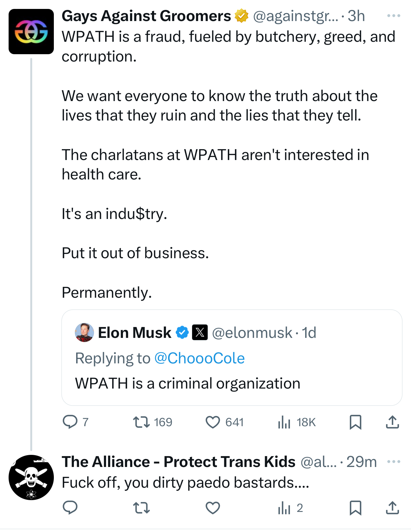This screenshot has height=532, width=411.
Task: Click the X affiliation badge beside Elon Musk
Action: [x=200, y=332]
